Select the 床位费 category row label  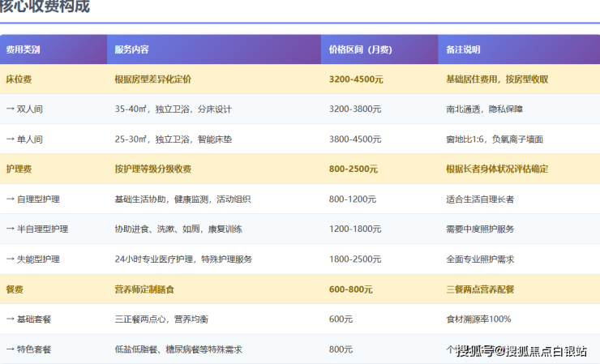(x=19, y=79)
